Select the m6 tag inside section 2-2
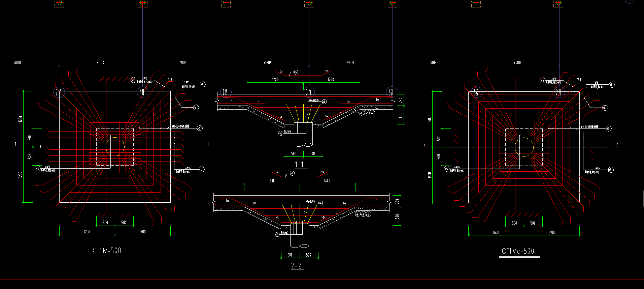Image resolution: width=644 pixels, height=289 pixels. point(320,203)
